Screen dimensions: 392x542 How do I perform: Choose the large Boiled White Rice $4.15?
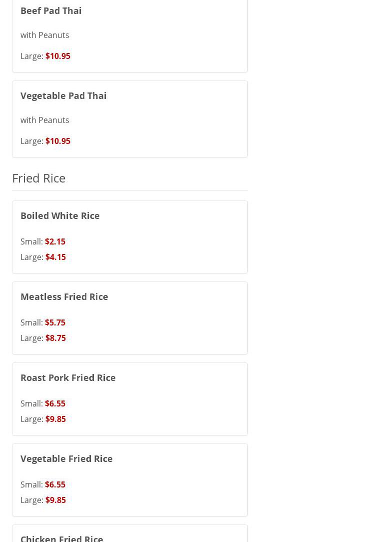click(x=55, y=257)
